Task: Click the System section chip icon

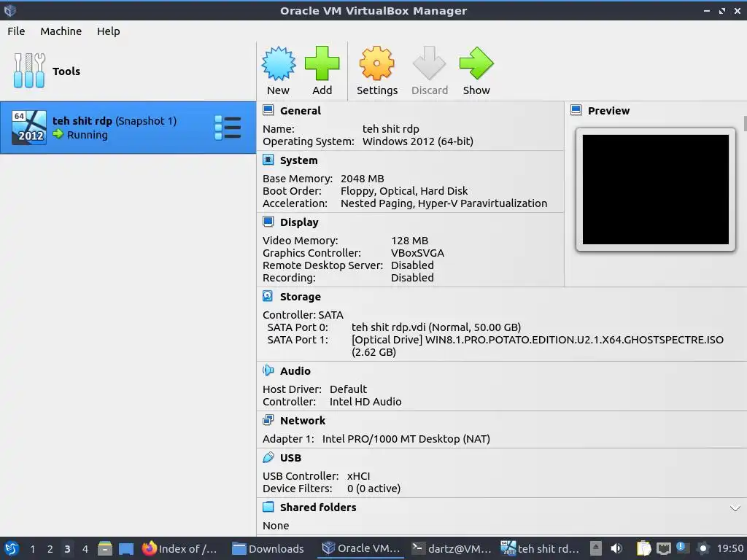Action: tap(268, 160)
